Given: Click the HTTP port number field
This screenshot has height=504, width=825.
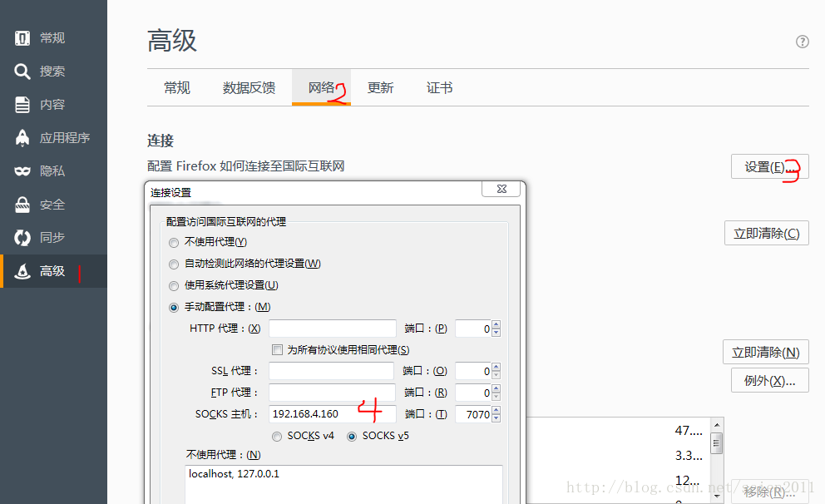Looking at the screenshot, I should pos(473,329).
